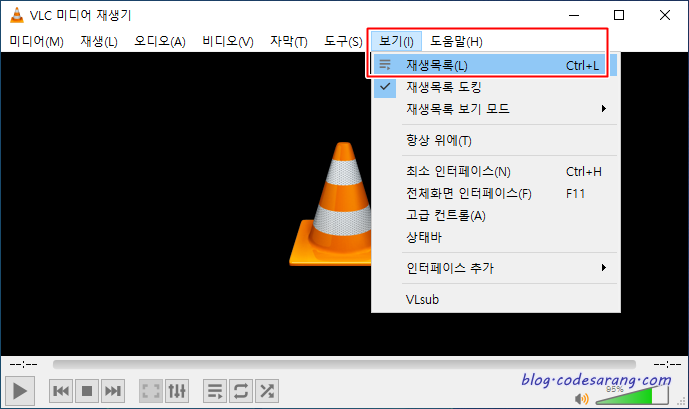689x409 pixels.
Task: Open the 미디어(M) menu
Action: 36,41
